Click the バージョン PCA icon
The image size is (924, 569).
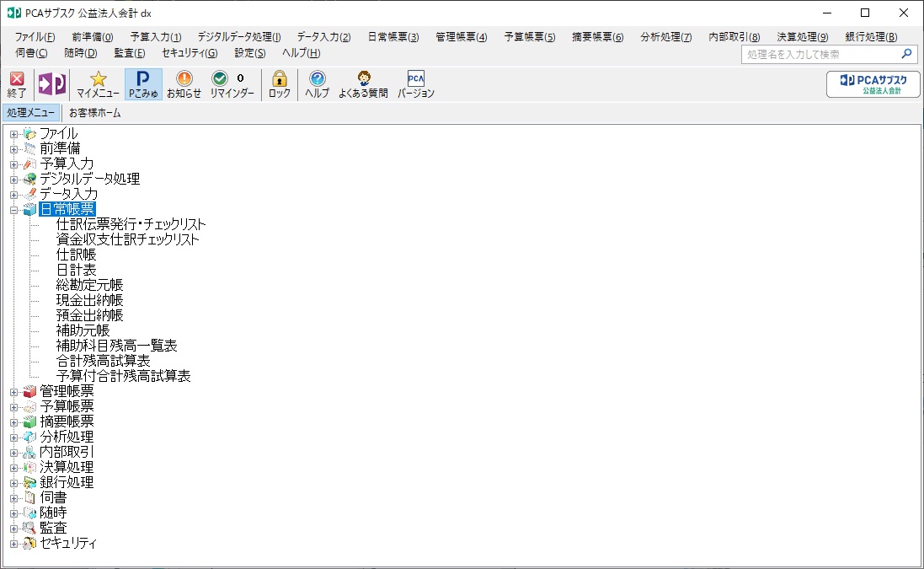pos(415,84)
